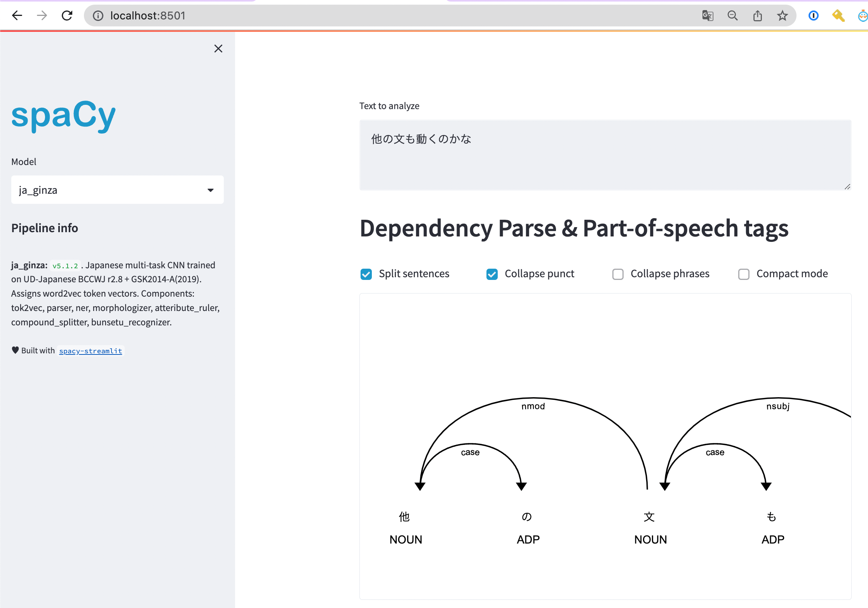The height and width of the screenshot is (608, 868).
Task: Click the browser forward arrow
Action: (42, 16)
